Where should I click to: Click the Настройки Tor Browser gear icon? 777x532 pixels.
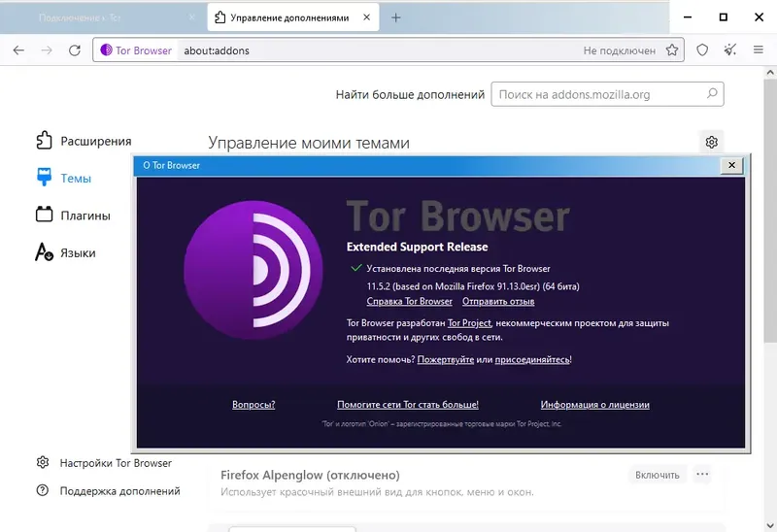(43, 462)
